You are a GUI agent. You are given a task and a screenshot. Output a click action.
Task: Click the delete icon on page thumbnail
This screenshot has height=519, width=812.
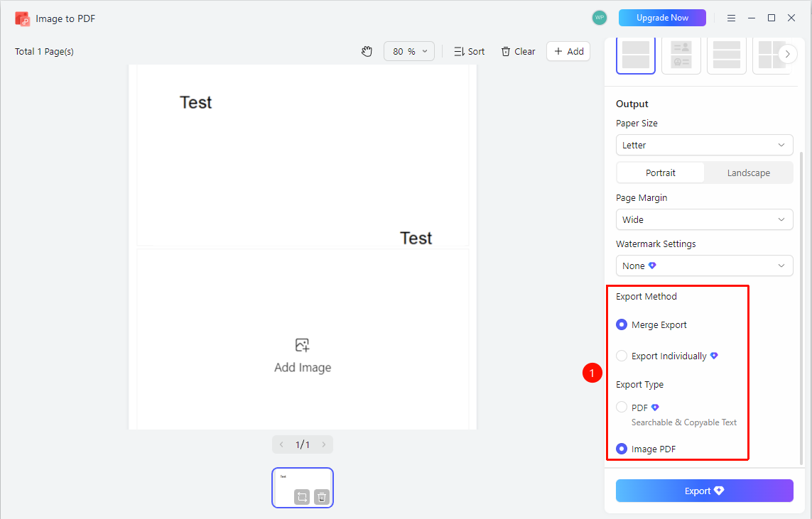coord(322,497)
